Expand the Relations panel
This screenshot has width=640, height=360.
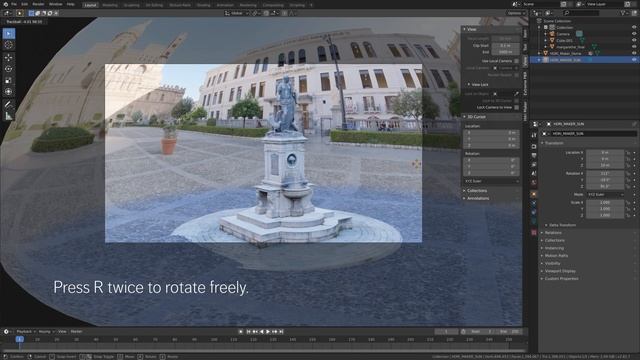coord(553,233)
